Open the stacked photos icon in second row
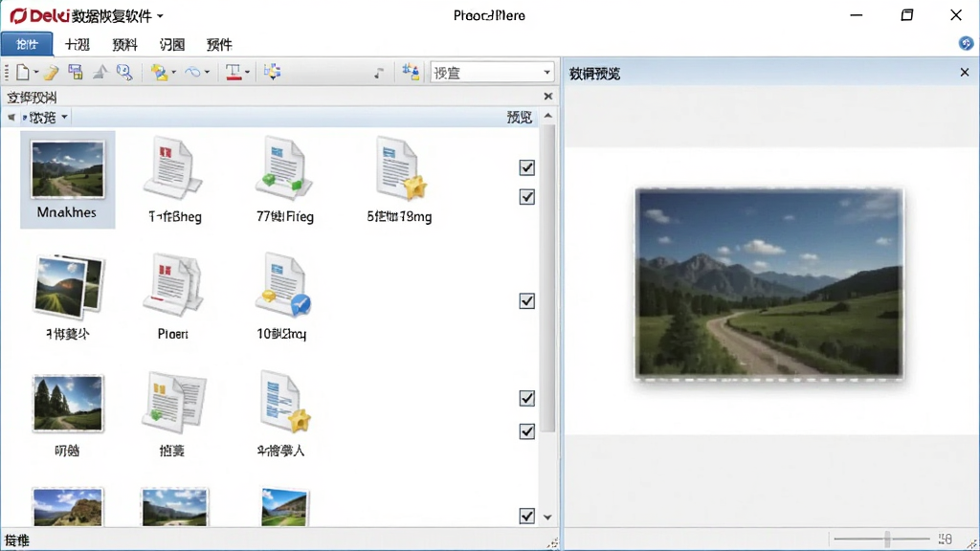The height and width of the screenshot is (551, 980). pos(68,286)
